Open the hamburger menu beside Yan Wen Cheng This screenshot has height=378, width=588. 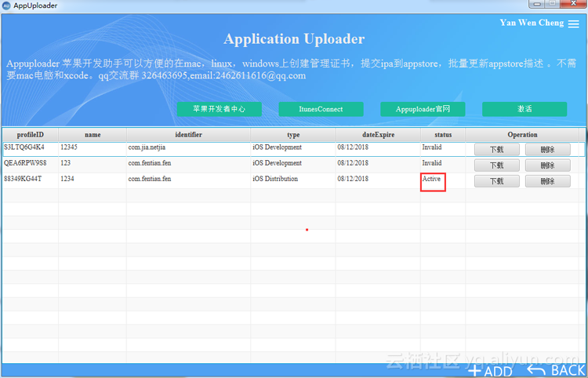[573, 24]
